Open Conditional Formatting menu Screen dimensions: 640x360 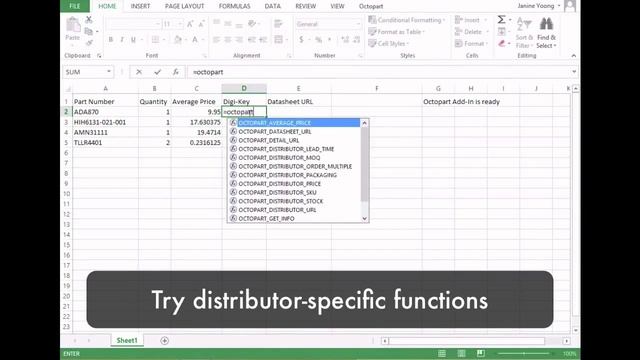coord(407,20)
